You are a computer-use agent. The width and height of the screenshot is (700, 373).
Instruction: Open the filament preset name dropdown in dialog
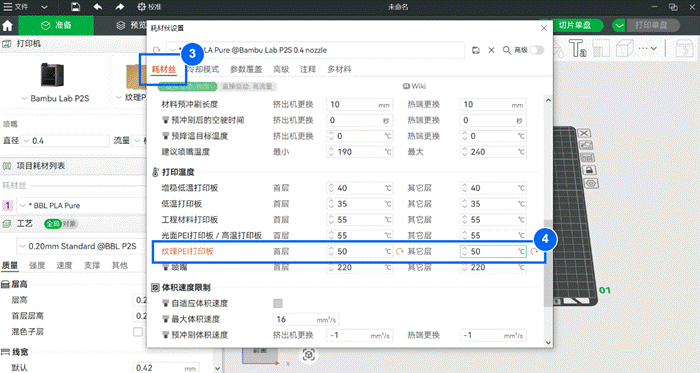click(x=172, y=50)
